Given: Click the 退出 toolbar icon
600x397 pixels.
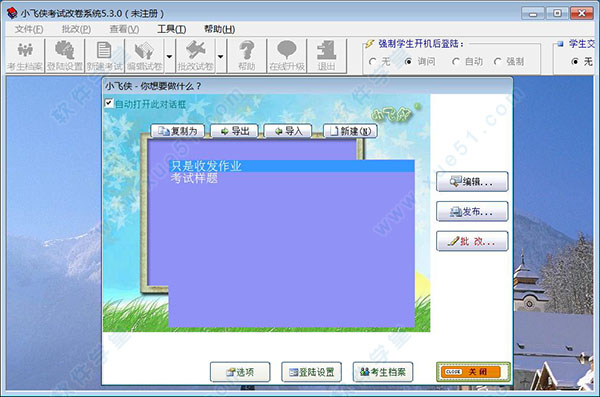Looking at the screenshot, I should click(x=326, y=56).
